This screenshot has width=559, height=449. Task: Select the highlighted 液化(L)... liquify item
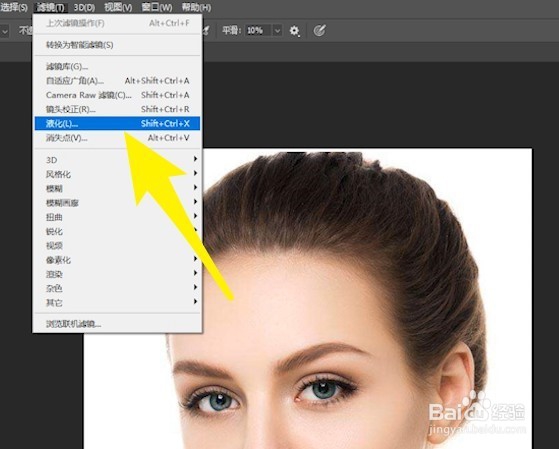pyautogui.click(x=117, y=123)
